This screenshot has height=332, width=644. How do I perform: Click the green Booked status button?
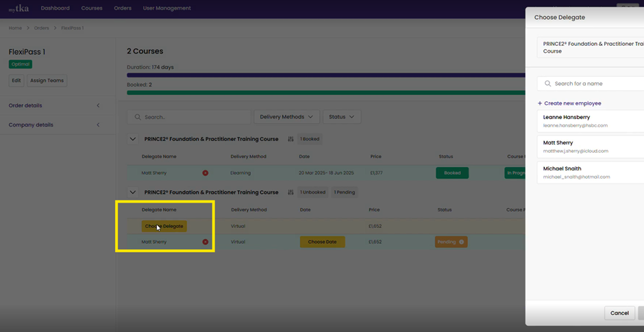(x=452, y=173)
